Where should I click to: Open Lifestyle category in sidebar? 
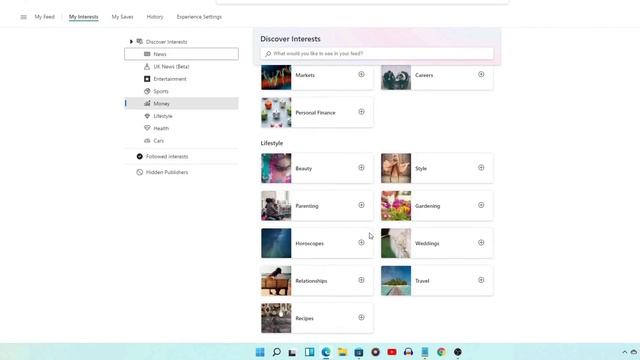point(181,116)
